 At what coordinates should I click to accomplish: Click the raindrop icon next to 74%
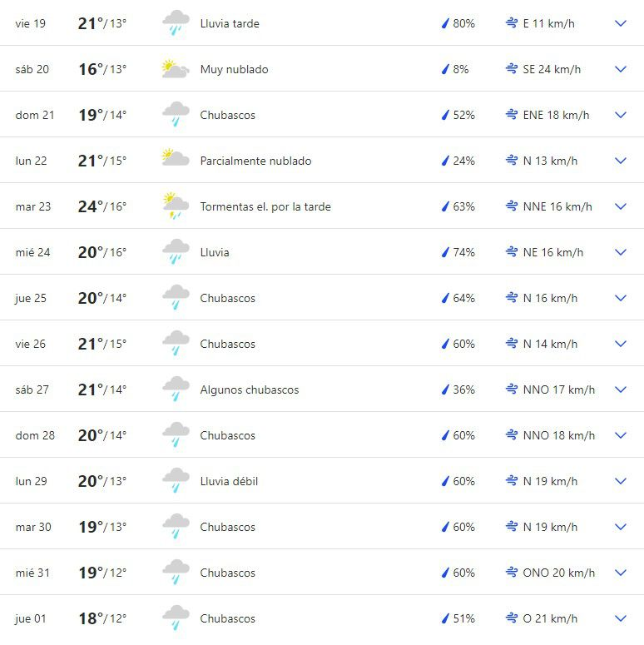coord(445,252)
